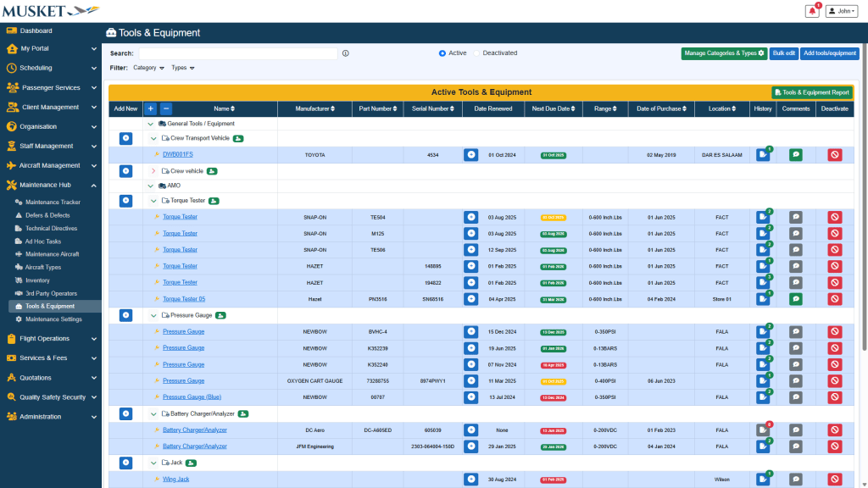Renew date for Pressure Gauge (Blue)

[470, 397]
